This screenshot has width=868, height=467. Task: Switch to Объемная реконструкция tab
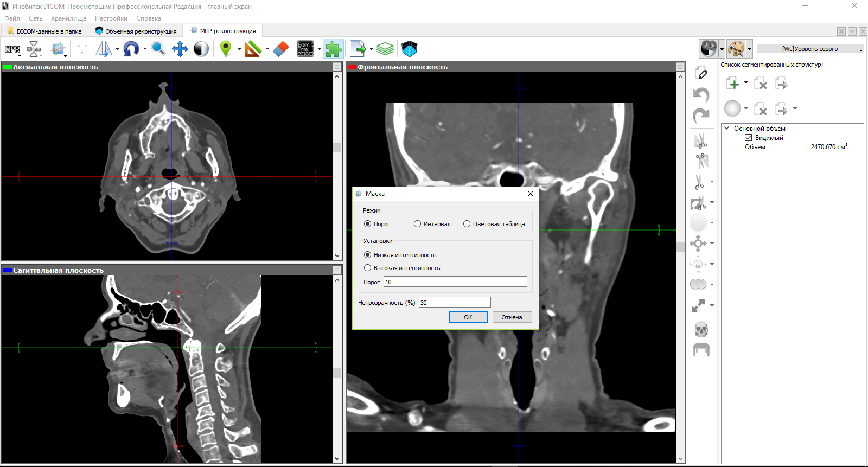click(x=136, y=31)
